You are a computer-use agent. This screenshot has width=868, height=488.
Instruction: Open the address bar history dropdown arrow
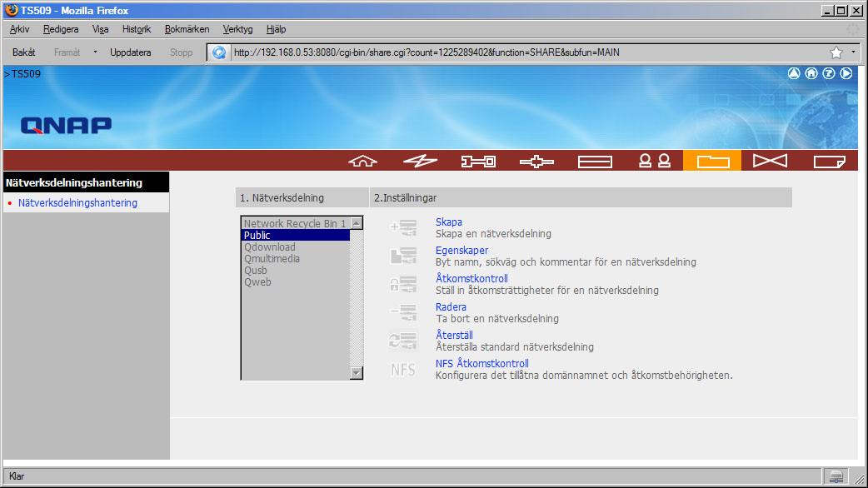853,52
